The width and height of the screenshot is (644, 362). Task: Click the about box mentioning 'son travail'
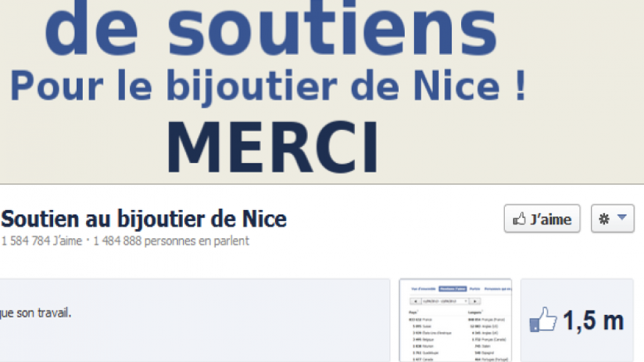tap(195, 320)
